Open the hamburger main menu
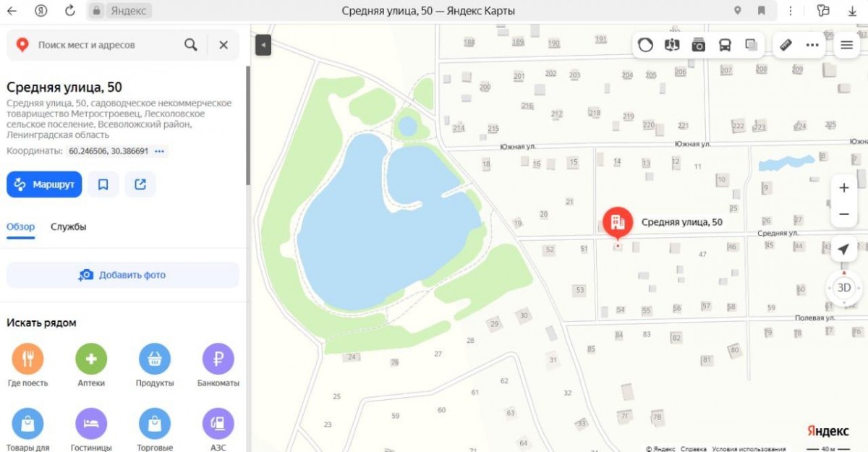 [x=847, y=45]
